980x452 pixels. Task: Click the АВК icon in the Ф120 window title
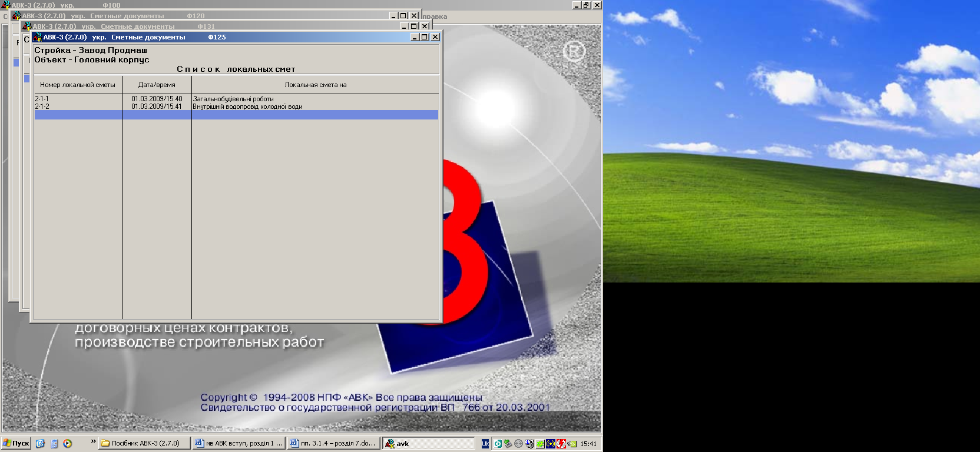point(16,16)
